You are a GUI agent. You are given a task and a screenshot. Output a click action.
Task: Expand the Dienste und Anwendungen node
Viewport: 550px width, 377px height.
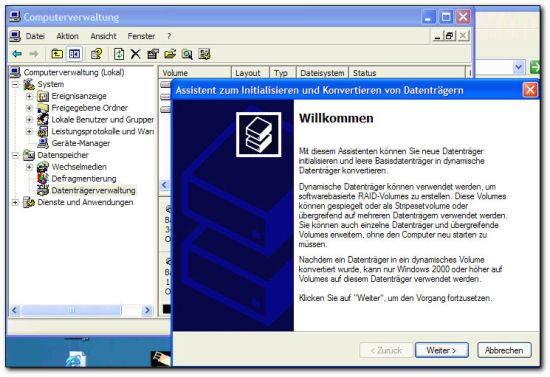tap(15, 202)
